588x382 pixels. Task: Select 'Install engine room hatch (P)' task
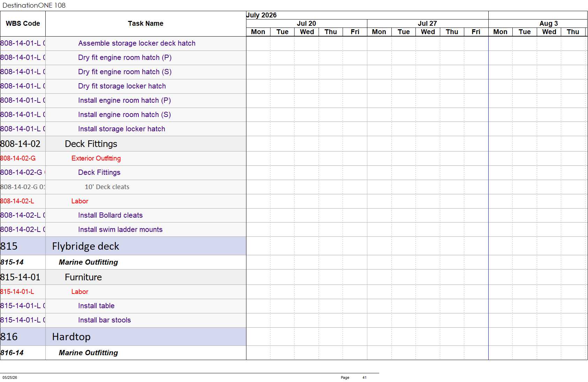tap(124, 101)
